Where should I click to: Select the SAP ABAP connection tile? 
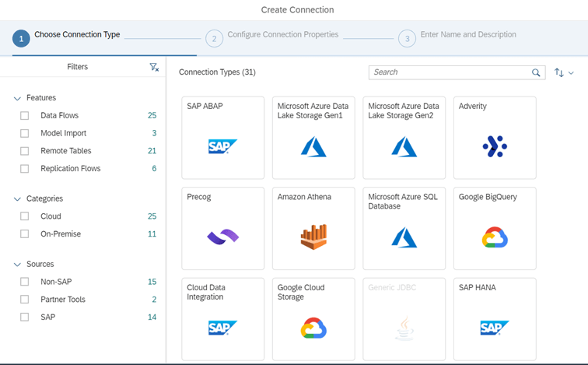222,138
